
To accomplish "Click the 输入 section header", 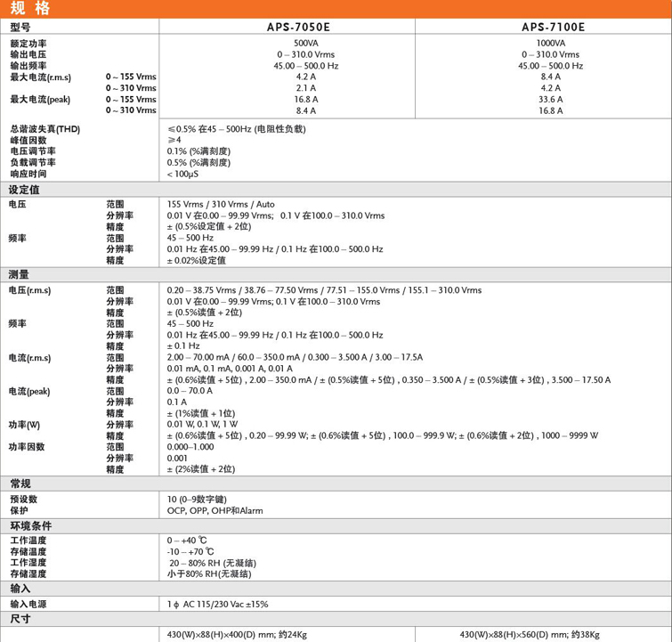I will tap(20, 589).
